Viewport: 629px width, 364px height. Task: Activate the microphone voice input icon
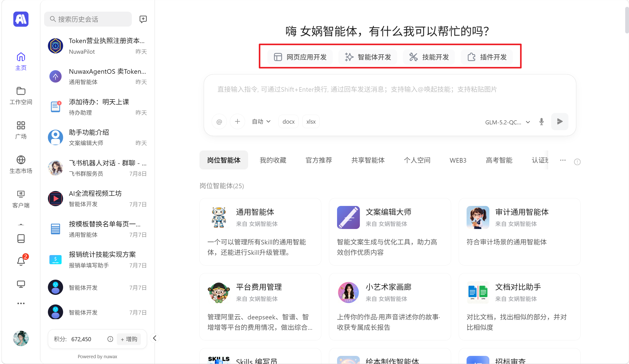[x=542, y=122]
